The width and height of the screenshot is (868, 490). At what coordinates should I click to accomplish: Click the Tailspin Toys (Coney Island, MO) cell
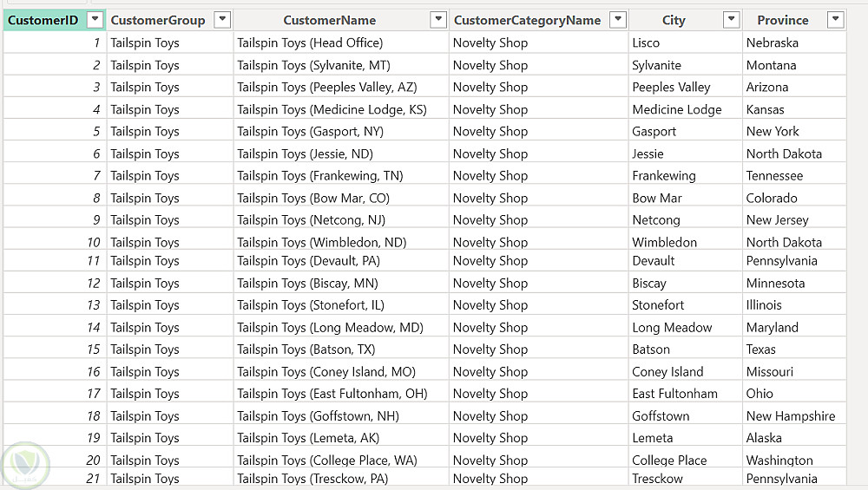pyautogui.click(x=325, y=371)
